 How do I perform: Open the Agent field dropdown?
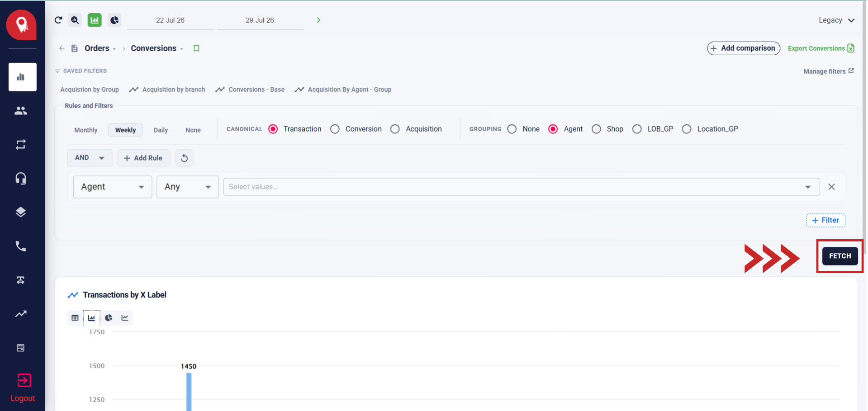click(x=113, y=187)
